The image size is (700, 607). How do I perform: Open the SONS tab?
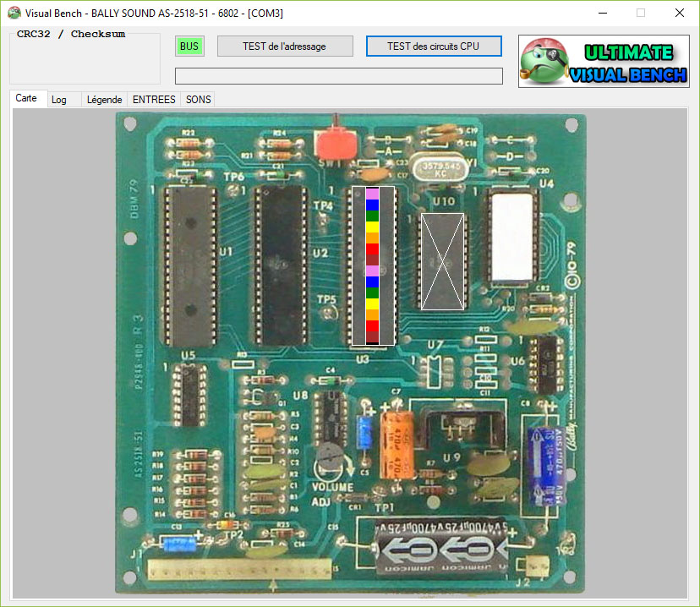click(198, 100)
